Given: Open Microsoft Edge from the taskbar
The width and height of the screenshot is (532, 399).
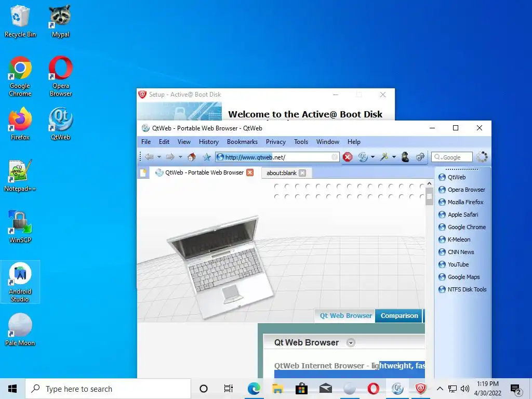Looking at the screenshot, I should click(254, 389).
